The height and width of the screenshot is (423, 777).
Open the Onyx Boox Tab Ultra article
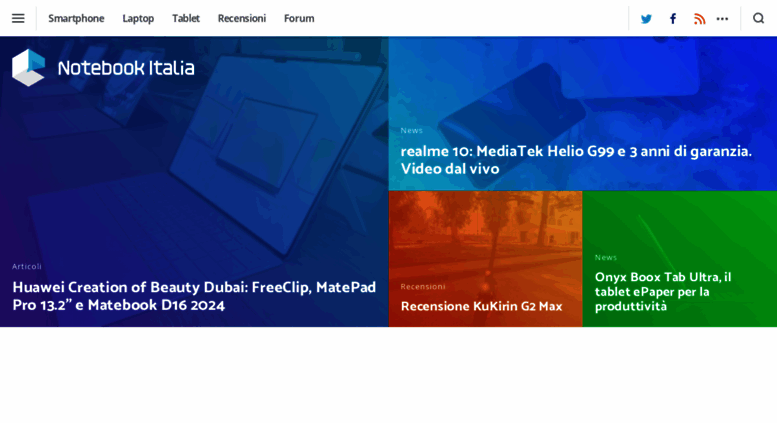[x=663, y=291]
